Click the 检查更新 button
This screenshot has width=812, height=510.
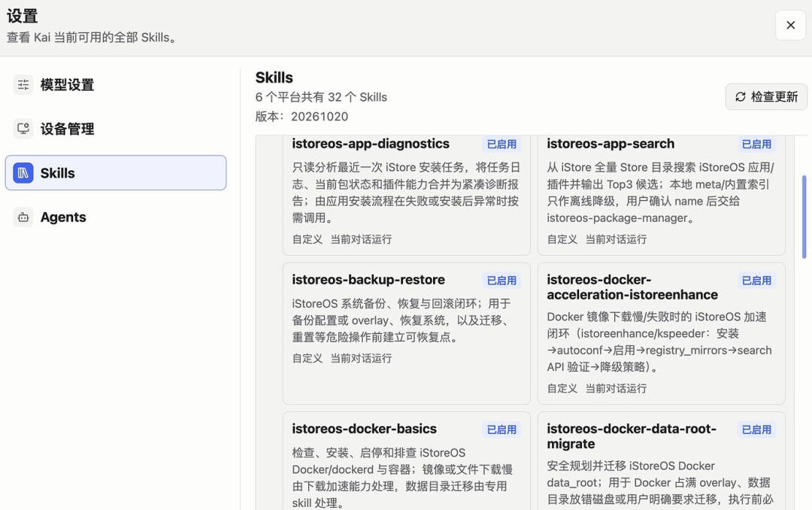pos(766,97)
